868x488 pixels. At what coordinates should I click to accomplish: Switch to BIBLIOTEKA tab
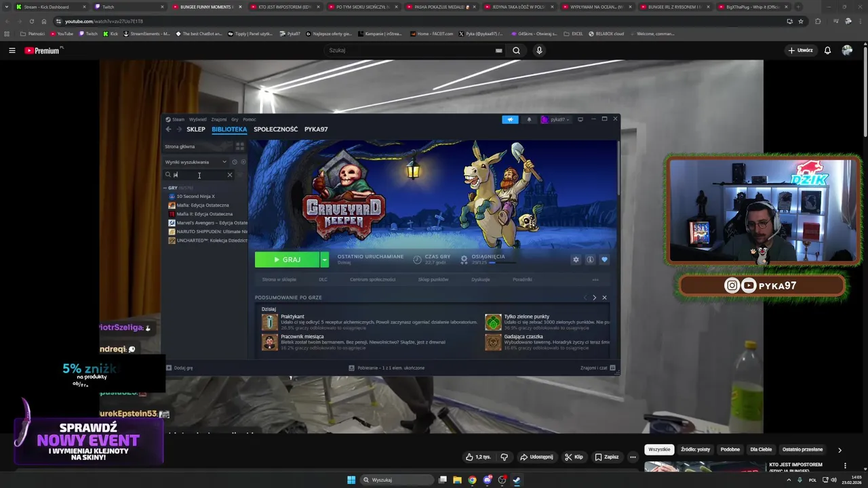pyautogui.click(x=229, y=129)
